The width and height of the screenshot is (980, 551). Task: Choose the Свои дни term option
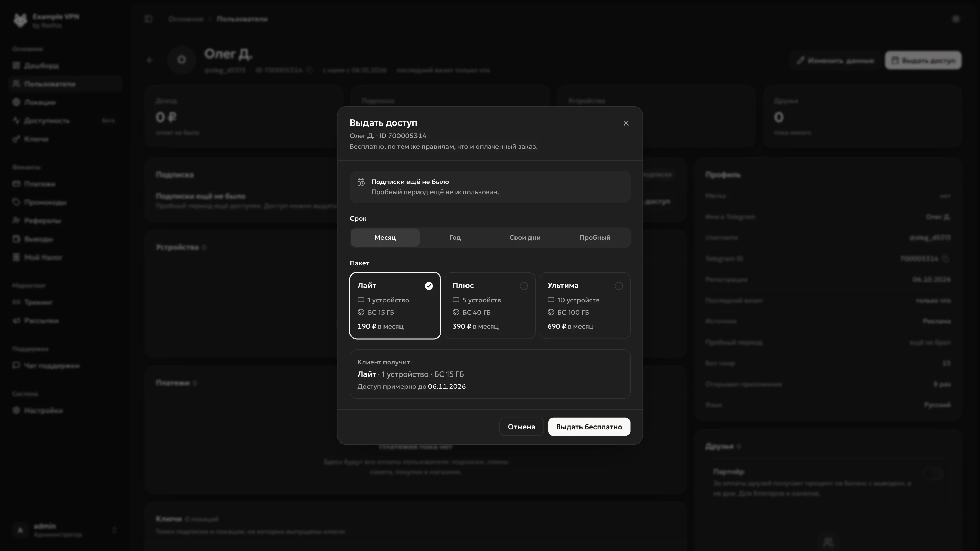(x=525, y=238)
